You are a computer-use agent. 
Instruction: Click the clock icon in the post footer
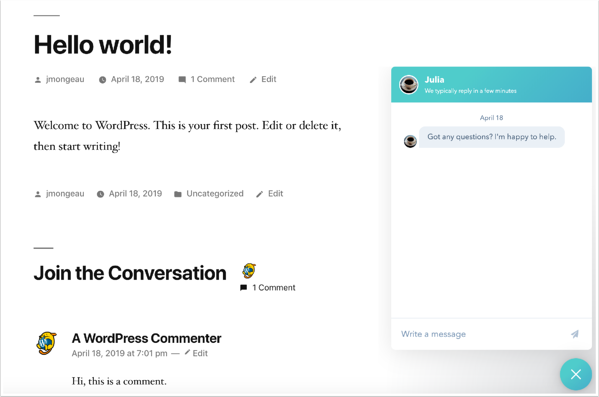(x=100, y=194)
